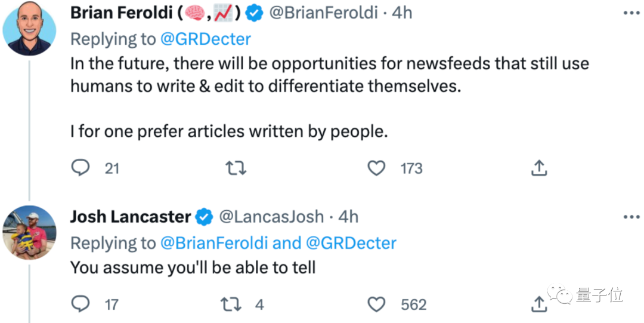Like Brian Feroldi's tweet
This screenshot has height=323, width=644.
(376, 168)
